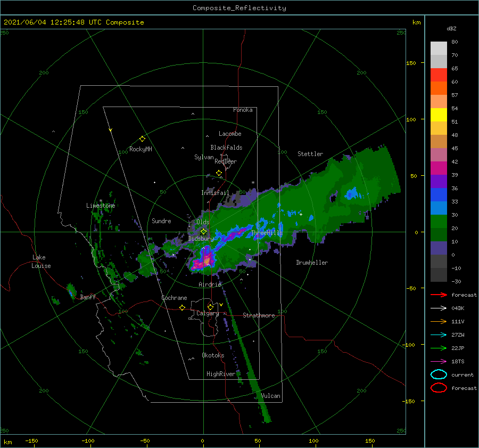
Task: Click the Strathmore label
Action: pos(259,315)
